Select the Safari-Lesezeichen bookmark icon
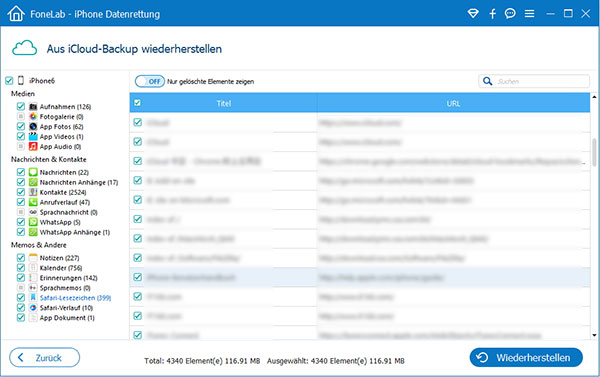Image resolution: width=600 pixels, height=377 pixels. tap(33, 297)
